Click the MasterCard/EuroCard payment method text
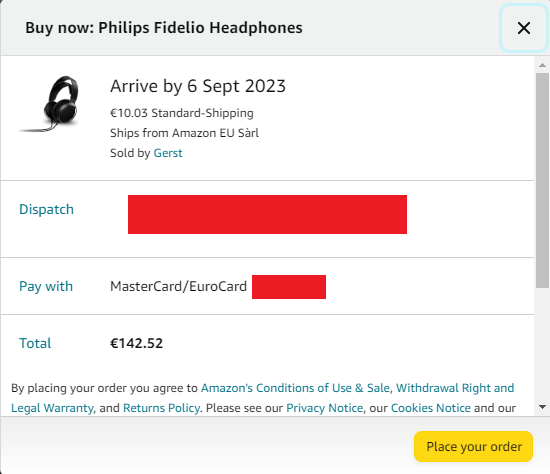The height and width of the screenshot is (474, 550). pyautogui.click(x=179, y=286)
